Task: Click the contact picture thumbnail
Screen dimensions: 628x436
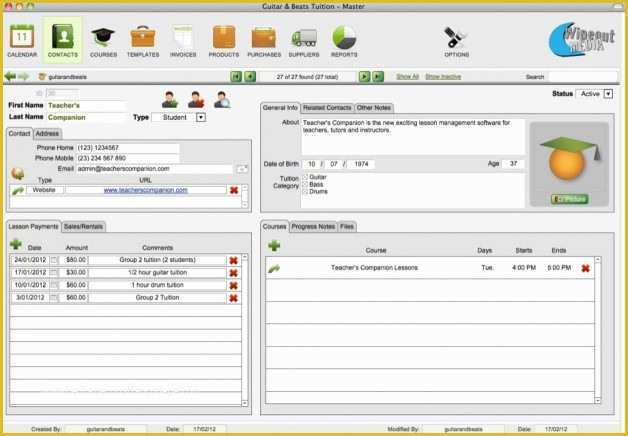Action: [569, 164]
